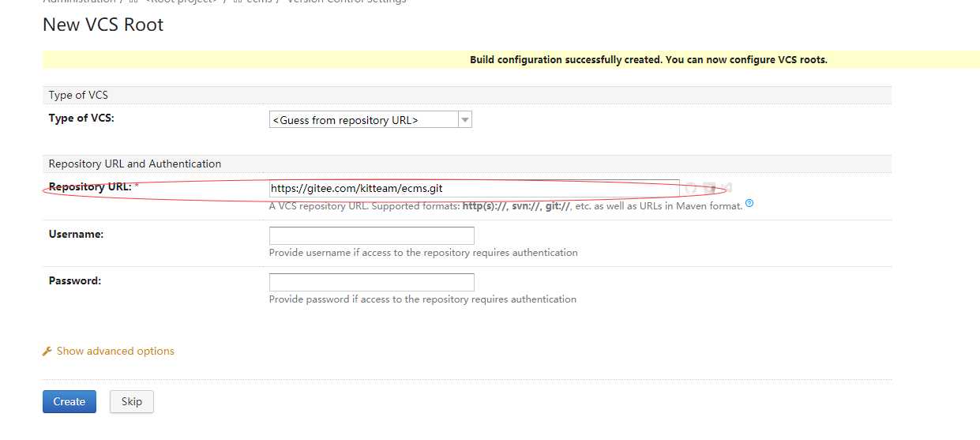The image size is (980, 440).
Task: Click the 'Provide username if access' hint text
Action: click(x=423, y=253)
